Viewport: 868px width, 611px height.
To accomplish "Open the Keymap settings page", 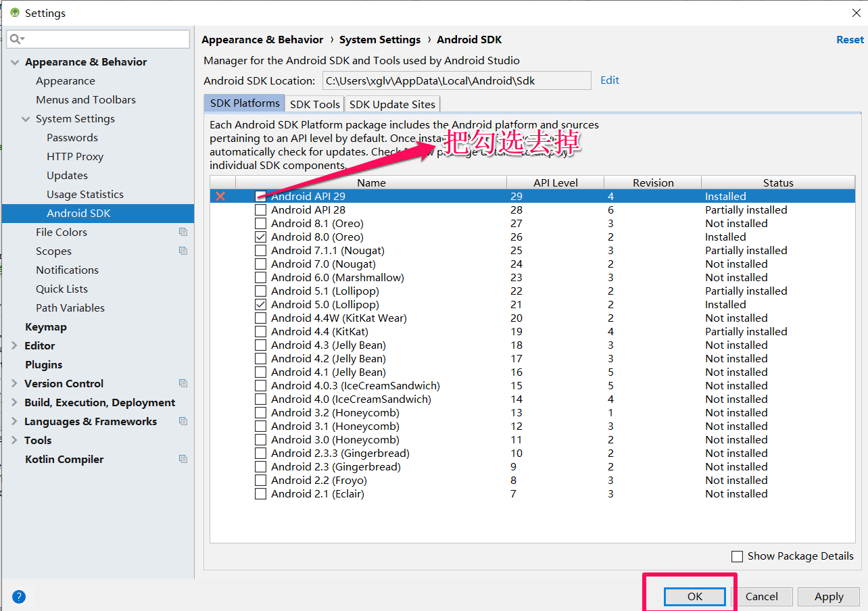I will (46, 327).
